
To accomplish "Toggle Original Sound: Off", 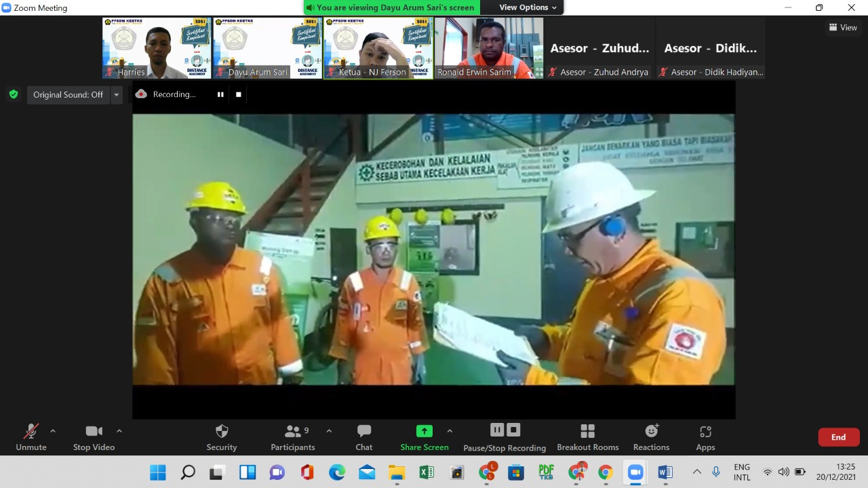I will pyautogui.click(x=68, y=94).
